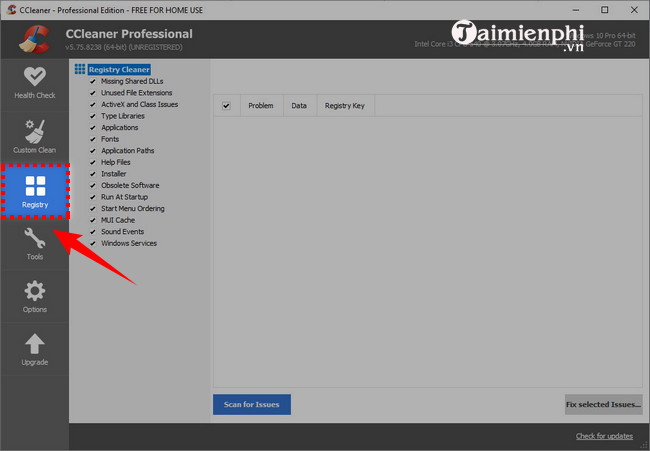Sort by the Registry Key column header

point(345,106)
